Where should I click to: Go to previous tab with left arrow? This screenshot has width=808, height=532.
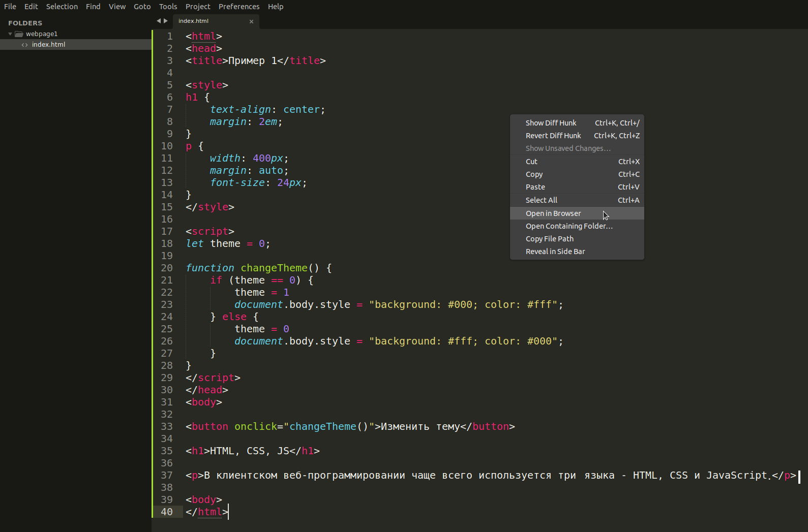(x=159, y=21)
